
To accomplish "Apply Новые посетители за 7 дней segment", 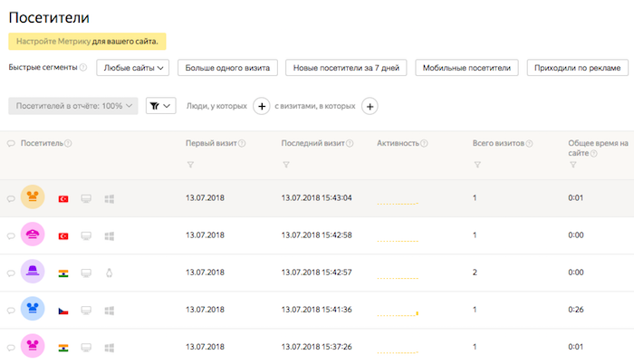I will [345, 68].
